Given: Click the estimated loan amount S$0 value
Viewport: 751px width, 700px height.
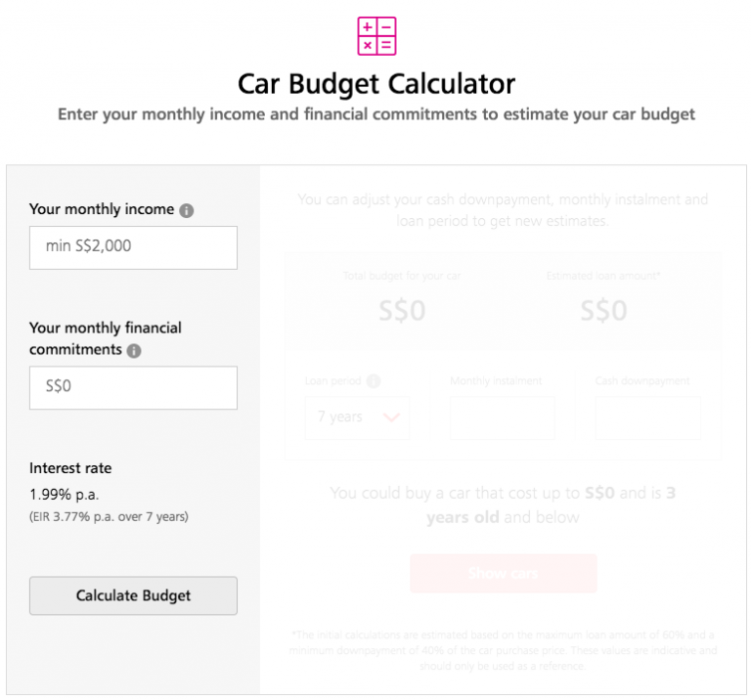Looking at the screenshot, I should click(x=603, y=311).
